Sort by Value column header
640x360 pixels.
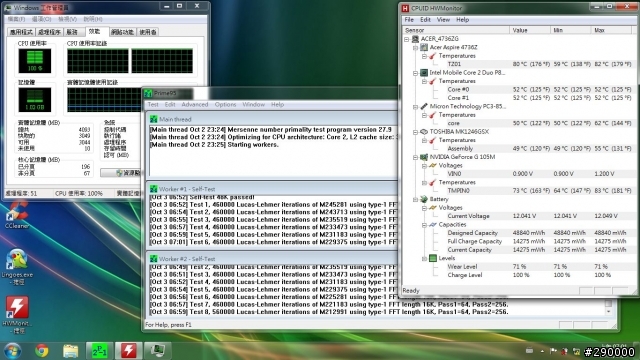tap(529, 30)
